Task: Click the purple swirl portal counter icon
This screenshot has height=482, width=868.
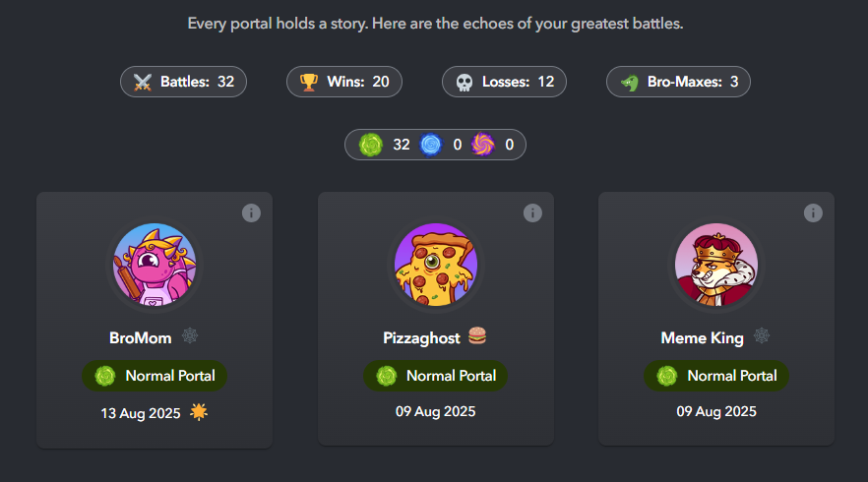Action: pos(482,145)
